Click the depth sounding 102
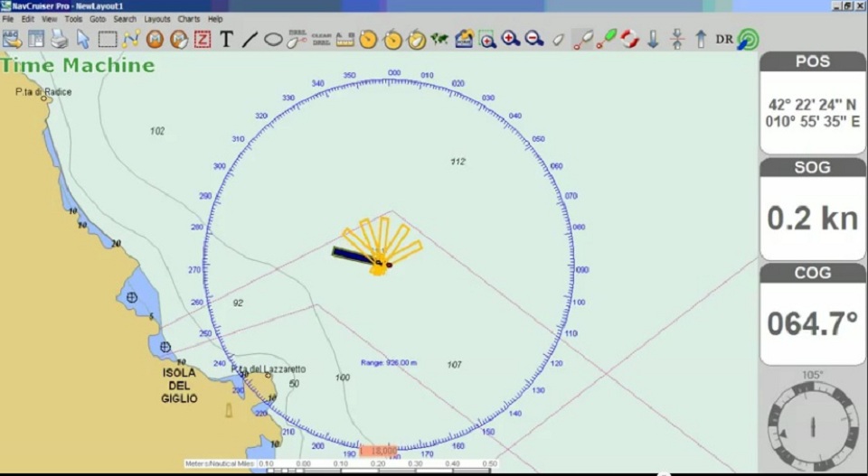This screenshot has width=868, height=476. tap(157, 131)
